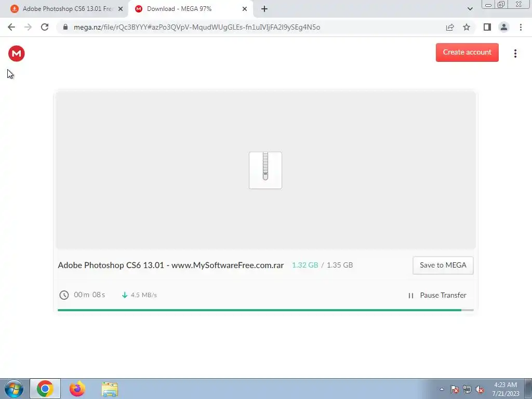
Task: Click the file name Adobe Photoshop CS6 13.01 rar
Action: pyautogui.click(x=170, y=265)
